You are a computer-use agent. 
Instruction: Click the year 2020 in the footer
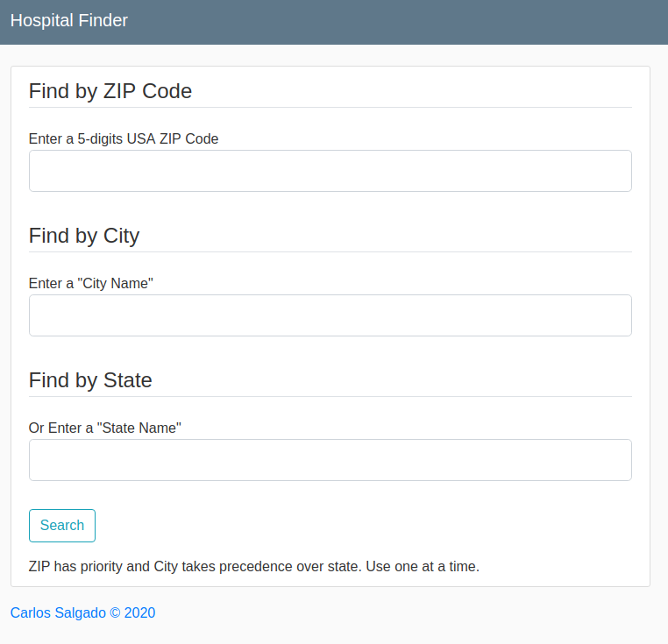click(x=139, y=612)
